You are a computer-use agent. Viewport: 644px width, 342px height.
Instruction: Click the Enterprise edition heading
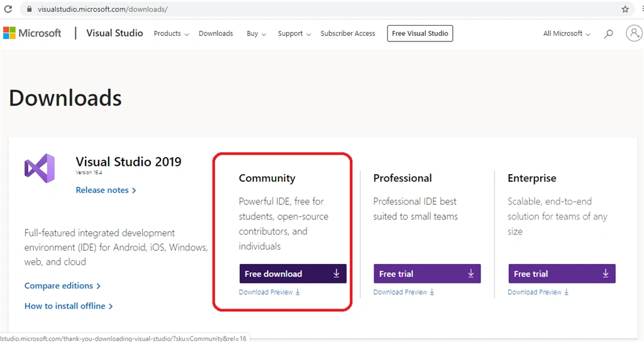[532, 178]
